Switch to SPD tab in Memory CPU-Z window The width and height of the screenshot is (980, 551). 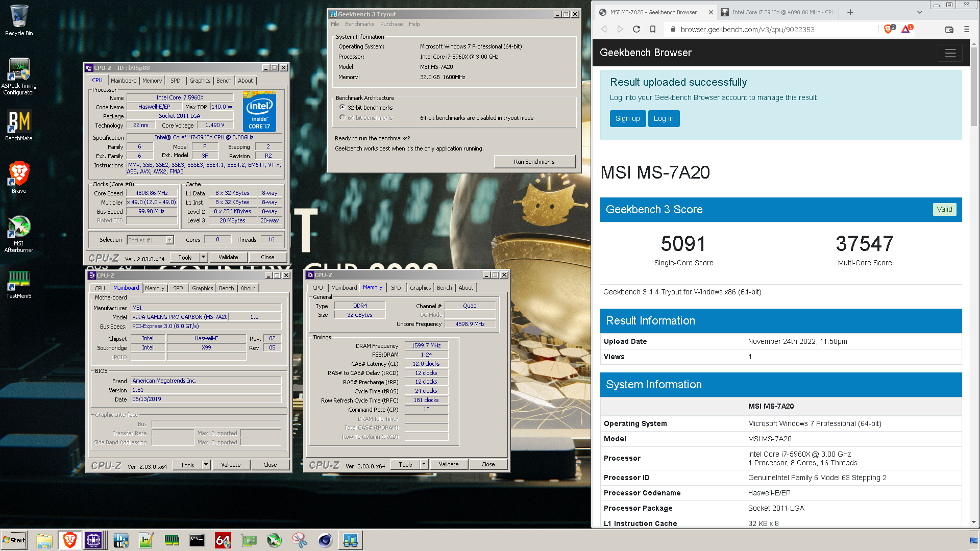tap(396, 288)
